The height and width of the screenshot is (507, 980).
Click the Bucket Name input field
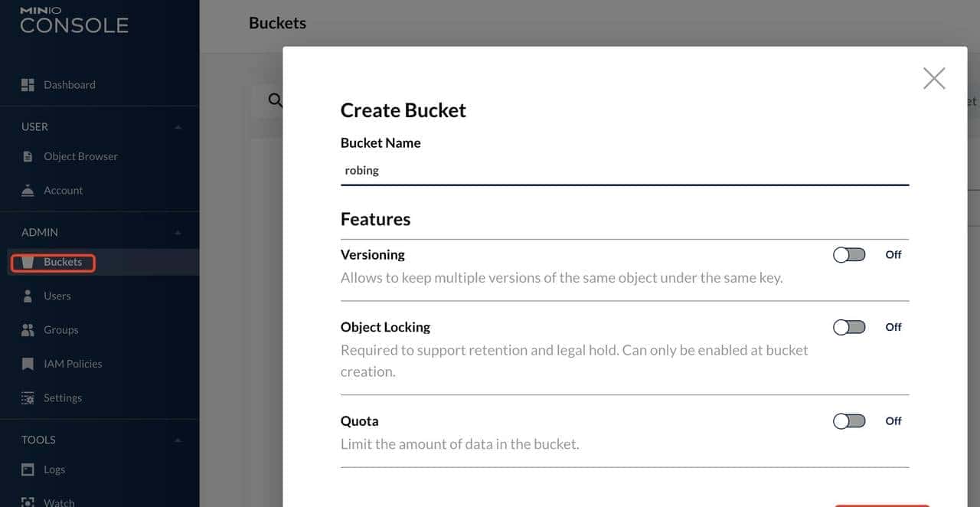pyautogui.click(x=624, y=171)
